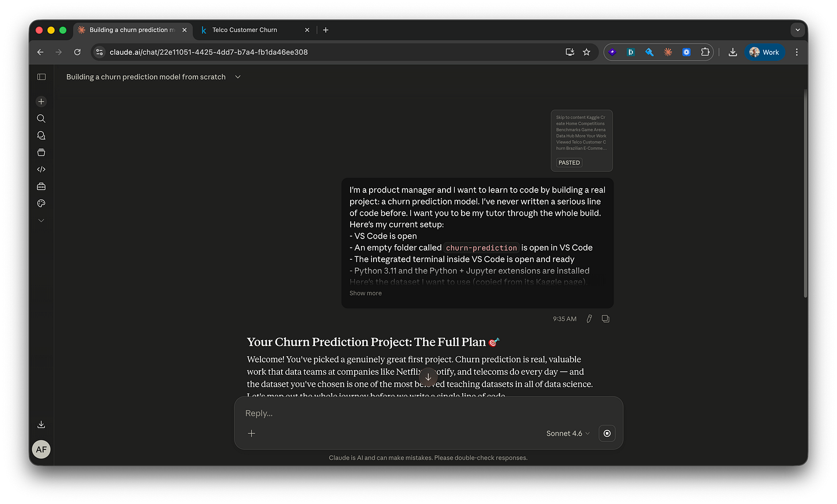
Task: Open the Chrome extensions puzzle icon
Action: click(705, 52)
